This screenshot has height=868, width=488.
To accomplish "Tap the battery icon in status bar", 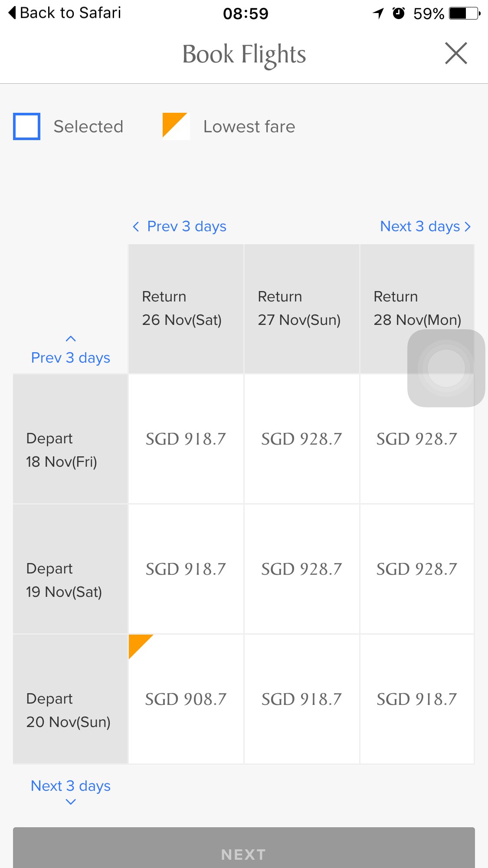I will coord(465,13).
